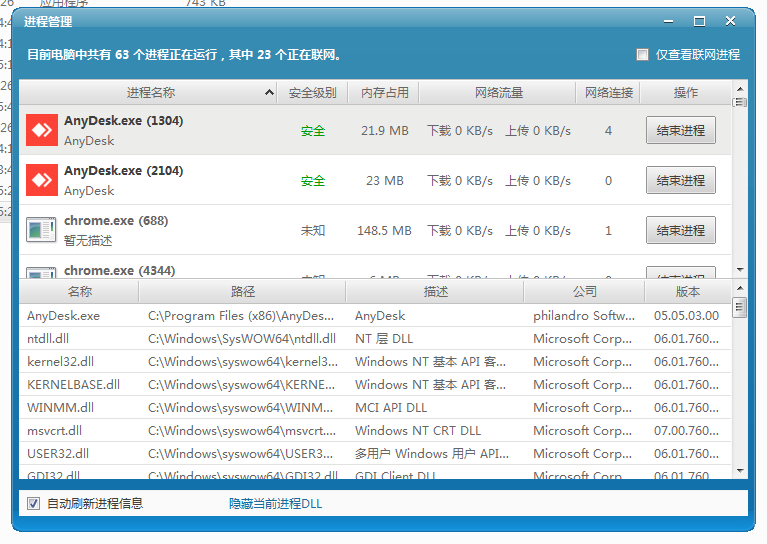Click 隐藏当前进程DLL link
The image size is (767, 544).
pos(275,503)
